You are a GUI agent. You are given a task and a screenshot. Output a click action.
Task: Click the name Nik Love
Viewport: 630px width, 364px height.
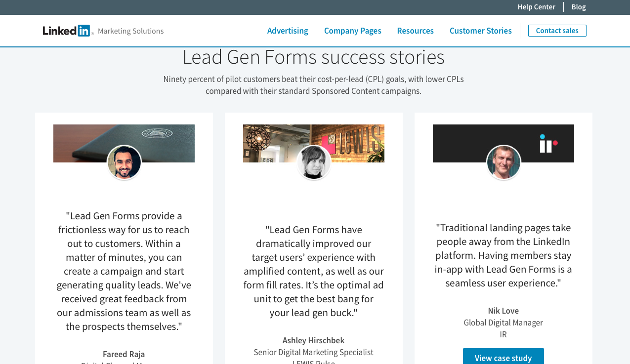click(x=503, y=311)
